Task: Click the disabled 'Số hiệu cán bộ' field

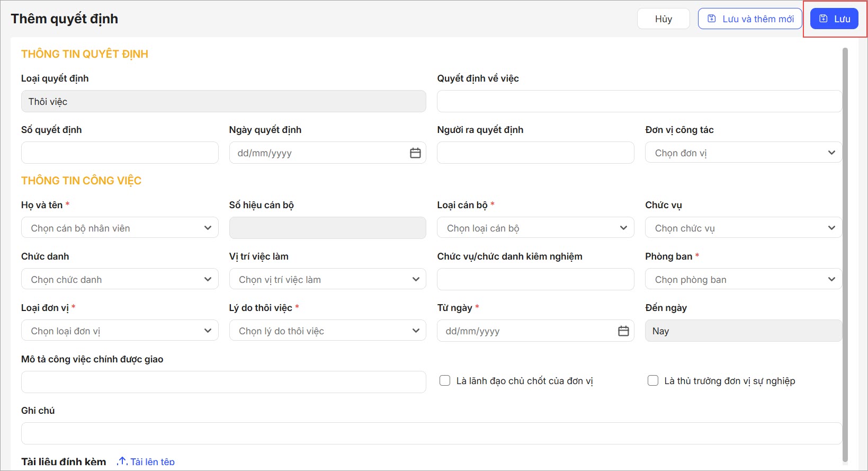Action: tap(327, 228)
